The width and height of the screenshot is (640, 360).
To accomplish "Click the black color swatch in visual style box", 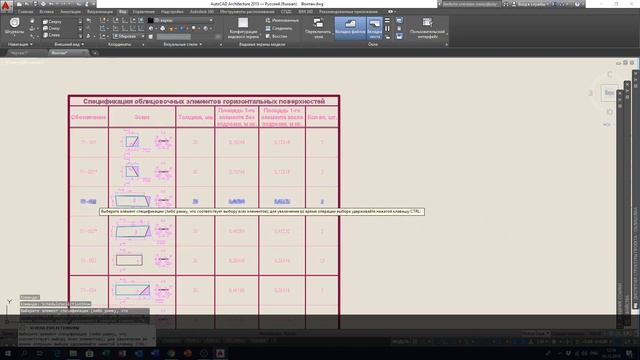I will coord(151,20).
